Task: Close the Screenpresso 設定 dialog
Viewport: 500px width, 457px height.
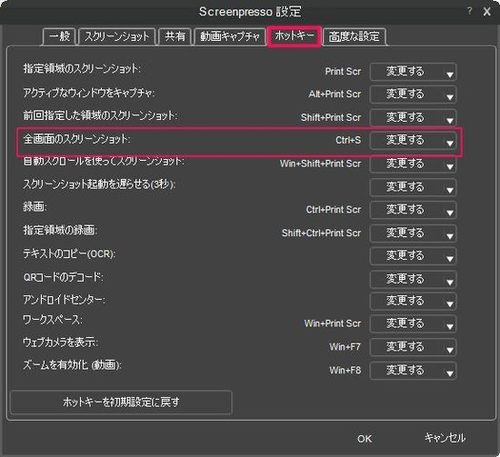Action: pos(487,12)
